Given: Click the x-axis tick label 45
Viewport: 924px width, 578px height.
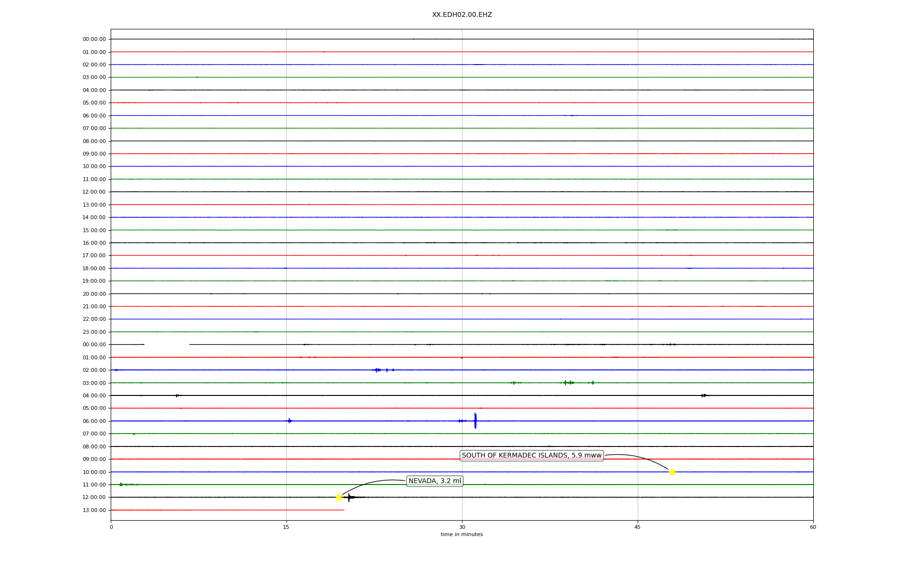Looking at the screenshot, I should click(x=638, y=527).
